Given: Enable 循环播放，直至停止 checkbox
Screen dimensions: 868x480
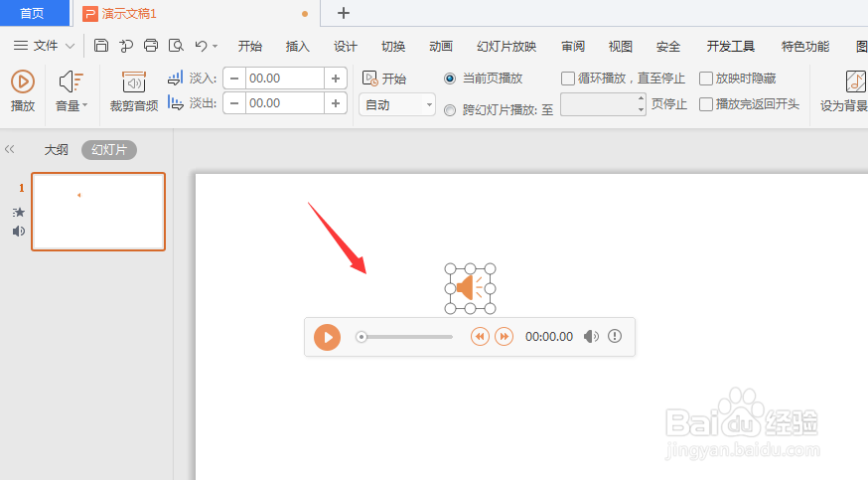Looking at the screenshot, I should pos(568,79).
